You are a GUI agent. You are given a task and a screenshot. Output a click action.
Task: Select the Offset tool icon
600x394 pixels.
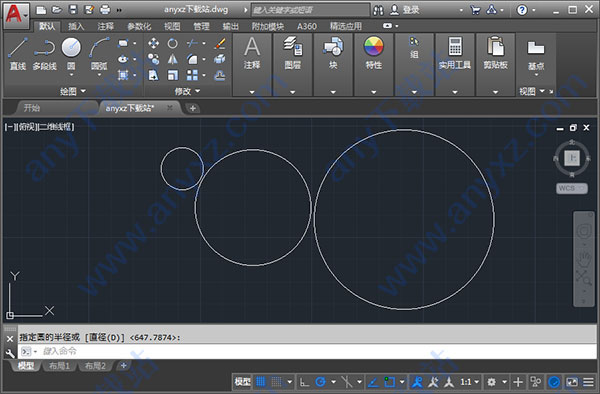220,75
